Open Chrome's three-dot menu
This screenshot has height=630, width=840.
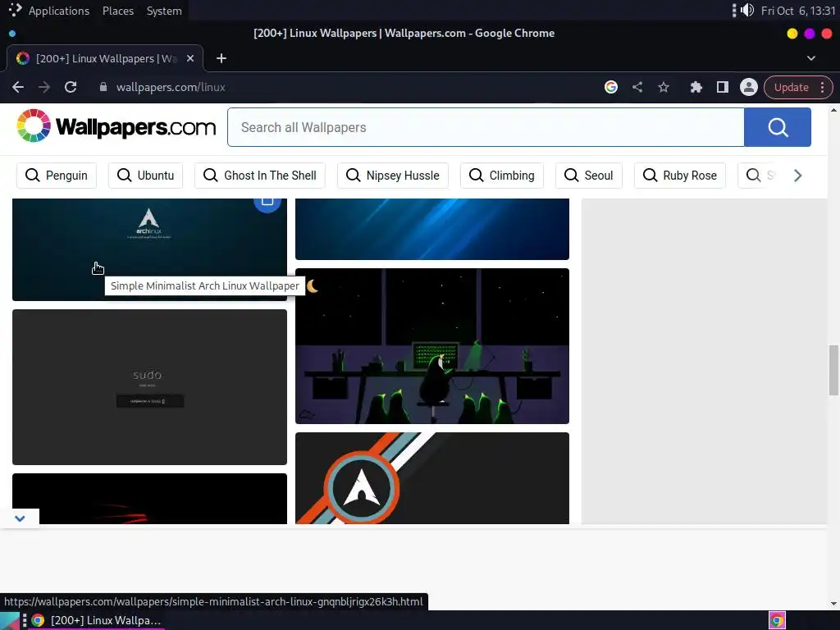click(822, 87)
